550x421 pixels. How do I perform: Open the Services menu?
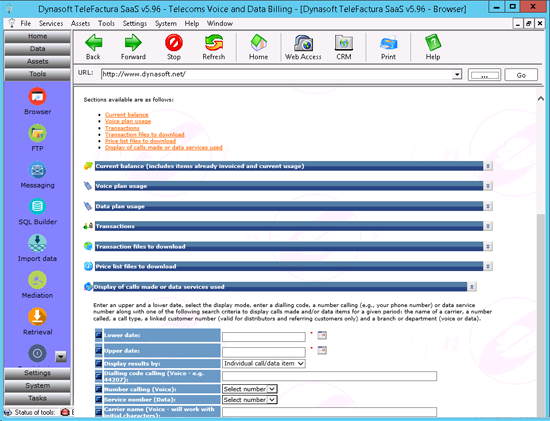tap(51, 24)
